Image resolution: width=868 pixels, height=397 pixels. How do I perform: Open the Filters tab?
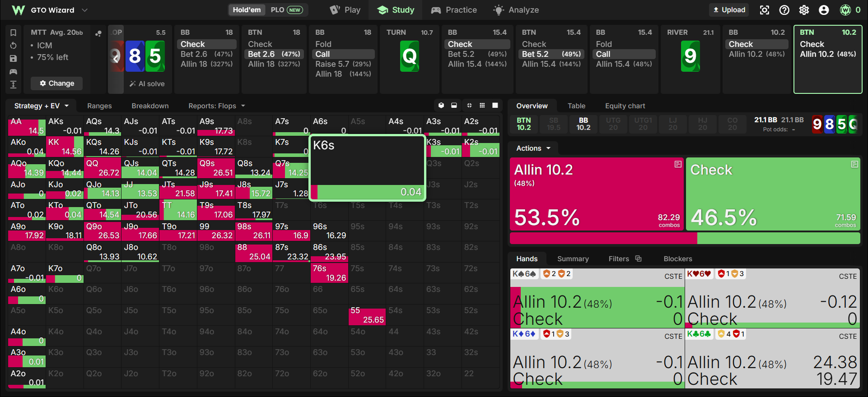coord(625,259)
